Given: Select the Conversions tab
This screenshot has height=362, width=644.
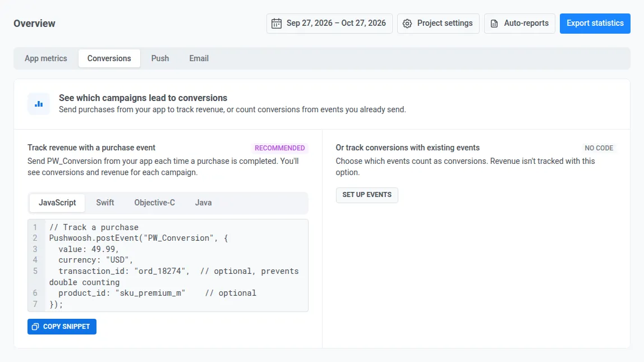Looking at the screenshot, I should click(109, 58).
